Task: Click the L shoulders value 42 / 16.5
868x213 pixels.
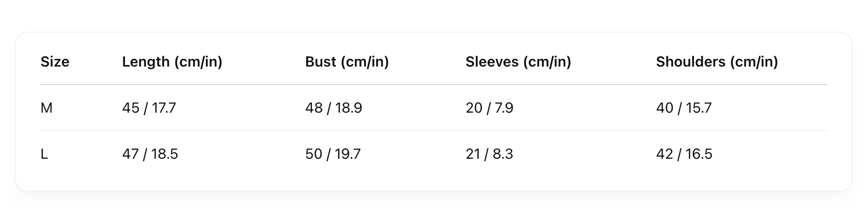Action: [x=684, y=154]
